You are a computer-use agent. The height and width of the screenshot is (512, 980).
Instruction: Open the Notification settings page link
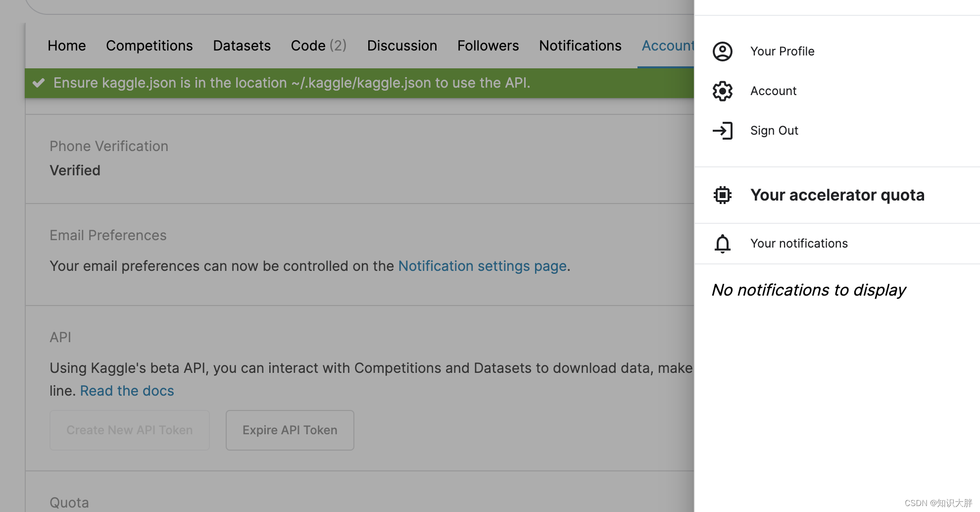[483, 266]
